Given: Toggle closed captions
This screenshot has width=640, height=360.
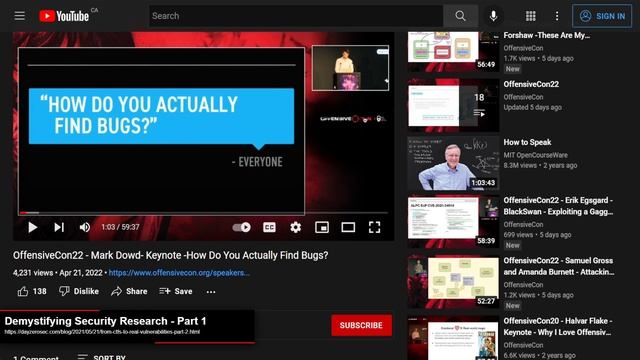Looking at the screenshot, I should click(269, 227).
